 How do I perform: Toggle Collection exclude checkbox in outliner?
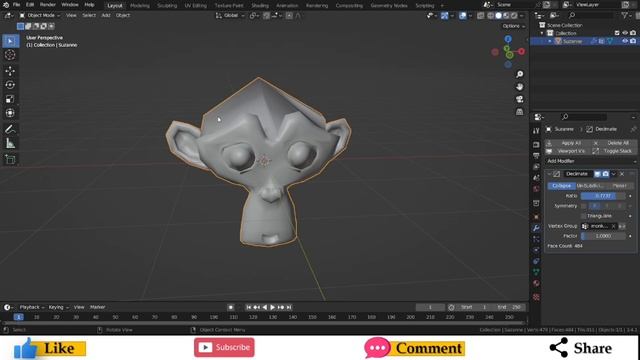tap(617, 33)
